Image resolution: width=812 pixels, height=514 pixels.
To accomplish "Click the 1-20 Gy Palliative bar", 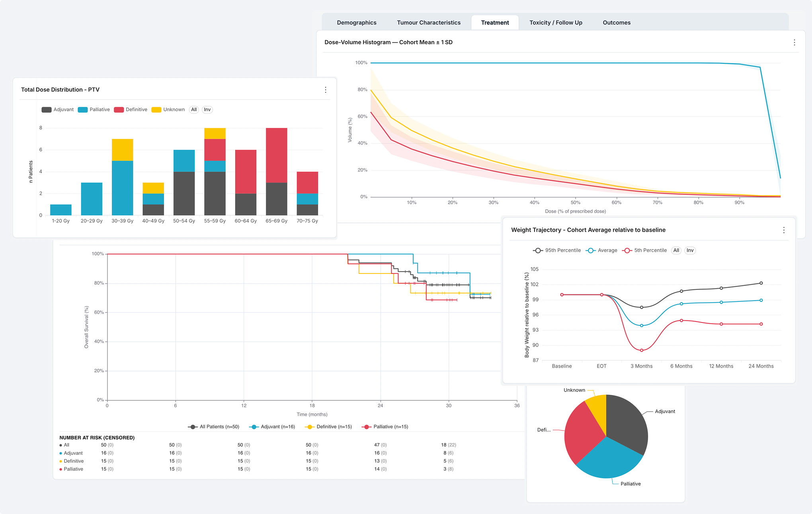I will click(x=61, y=210).
